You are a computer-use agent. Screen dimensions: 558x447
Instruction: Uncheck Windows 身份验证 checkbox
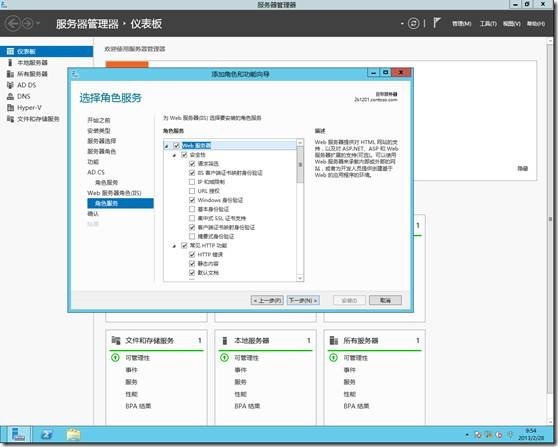(192, 200)
